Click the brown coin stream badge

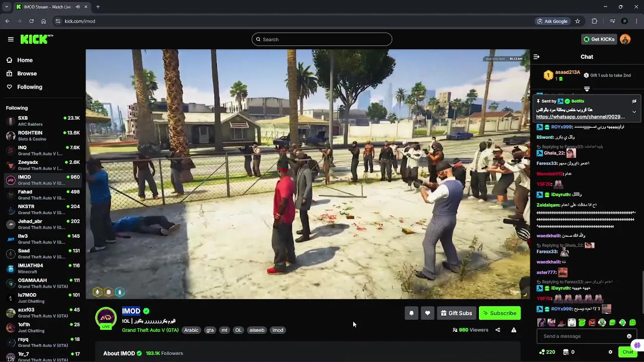108,292
